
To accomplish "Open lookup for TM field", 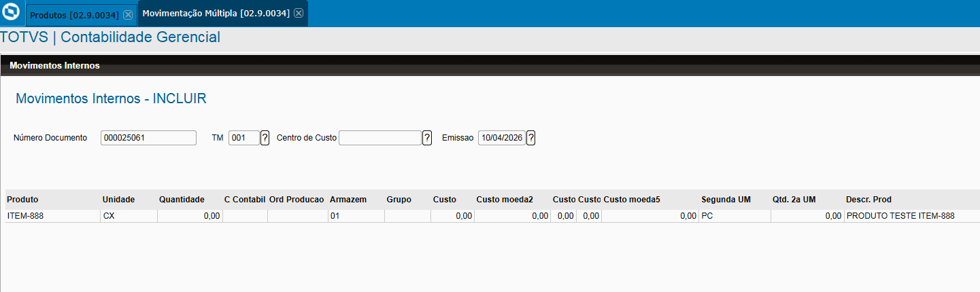I will coord(265,138).
